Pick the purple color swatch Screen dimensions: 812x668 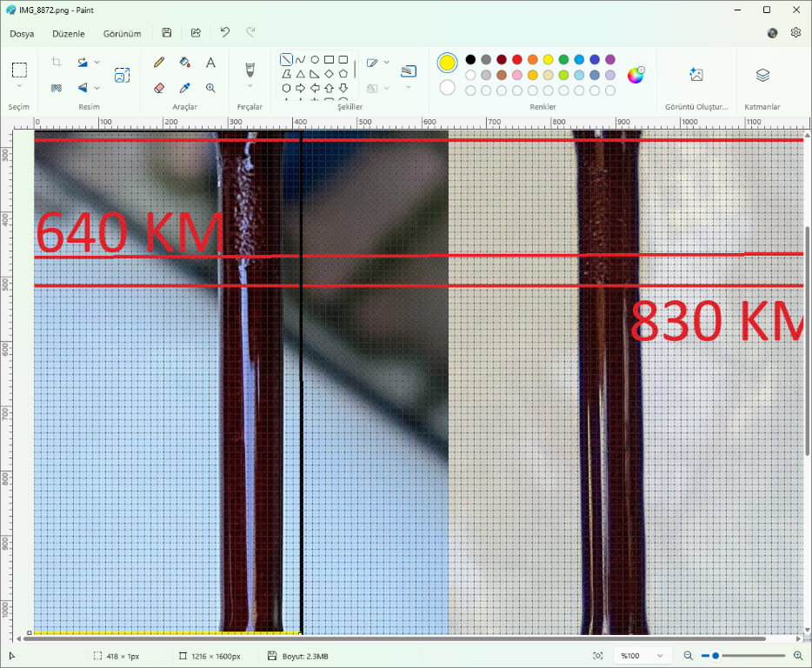pos(610,60)
